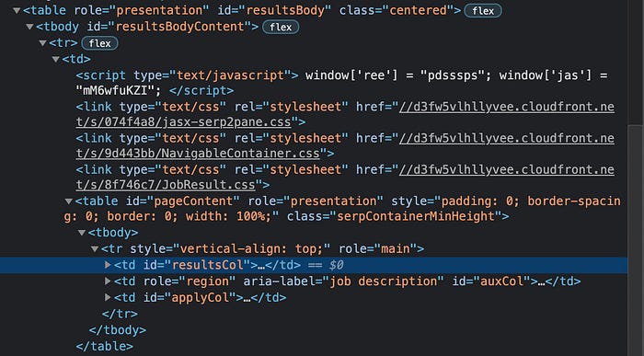This screenshot has width=644, height=356.
Task: Collapse the tr with role main
Action: 95,248
